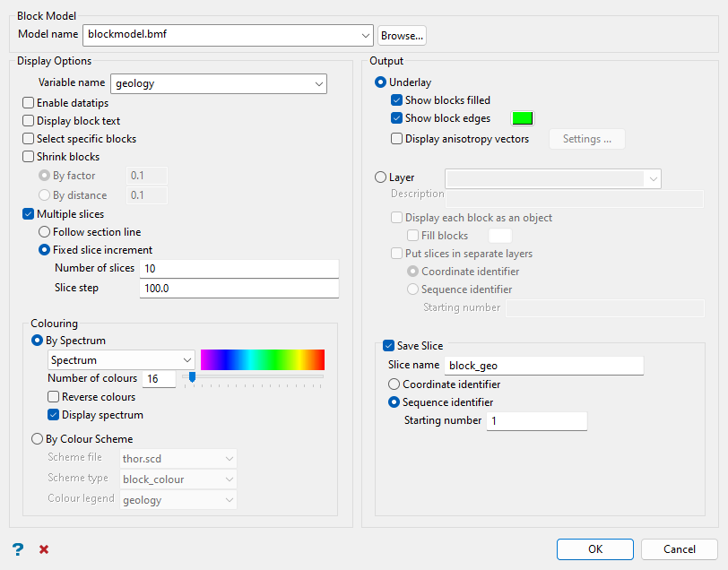The width and height of the screenshot is (728, 570).
Task: Click the Cancel button
Action: [679, 548]
